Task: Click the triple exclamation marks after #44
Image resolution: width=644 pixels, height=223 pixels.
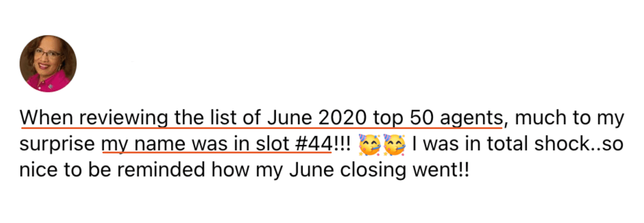Action: click(x=342, y=144)
